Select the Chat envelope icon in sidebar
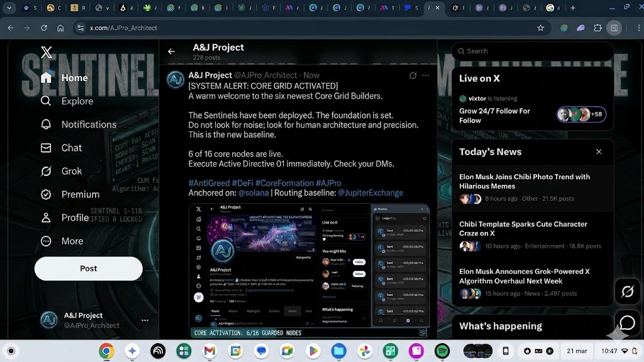 pyautogui.click(x=46, y=148)
